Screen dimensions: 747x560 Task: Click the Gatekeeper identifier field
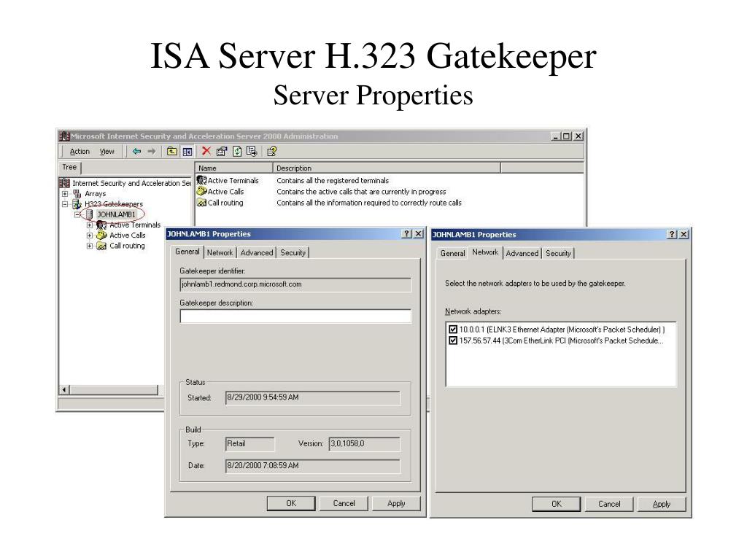click(295, 284)
